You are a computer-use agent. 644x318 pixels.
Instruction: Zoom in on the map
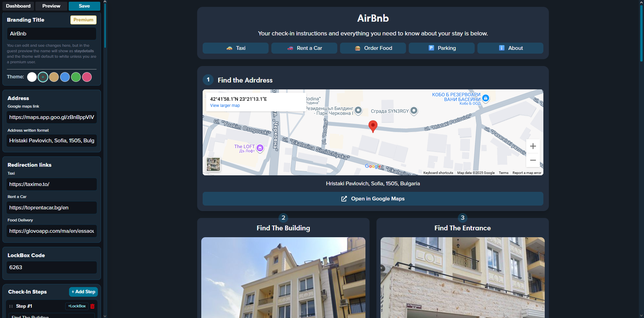(x=533, y=146)
